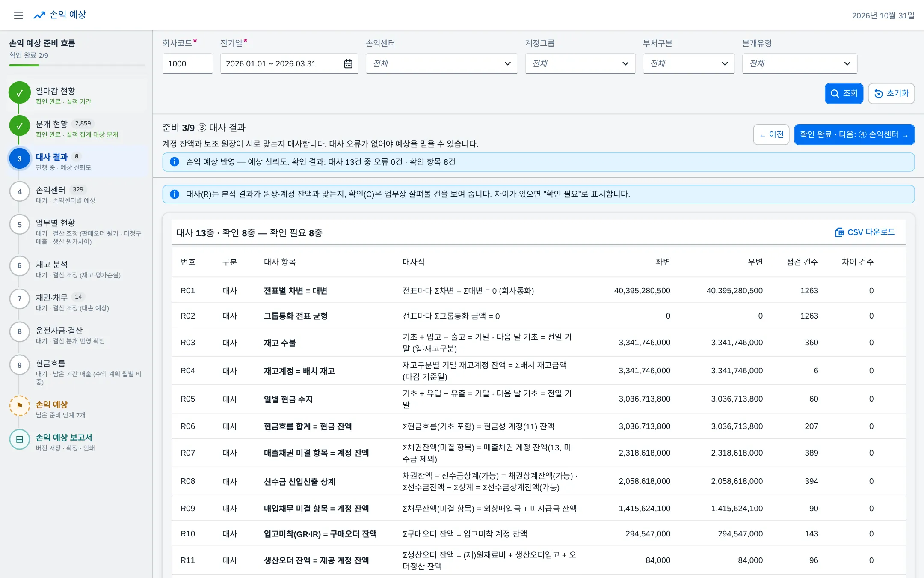Click the 점검 건수 column header
The width and height of the screenshot is (924, 578).
click(x=802, y=262)
